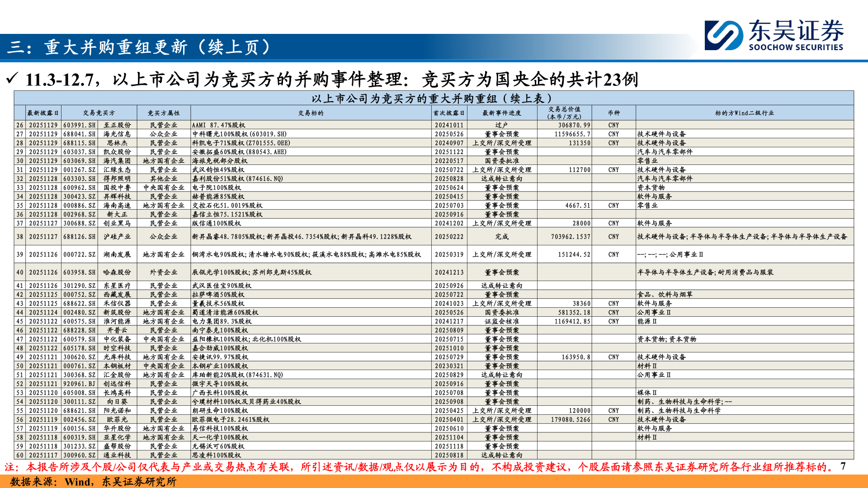Click the slide title 三：重大并购重组更新

98,47
